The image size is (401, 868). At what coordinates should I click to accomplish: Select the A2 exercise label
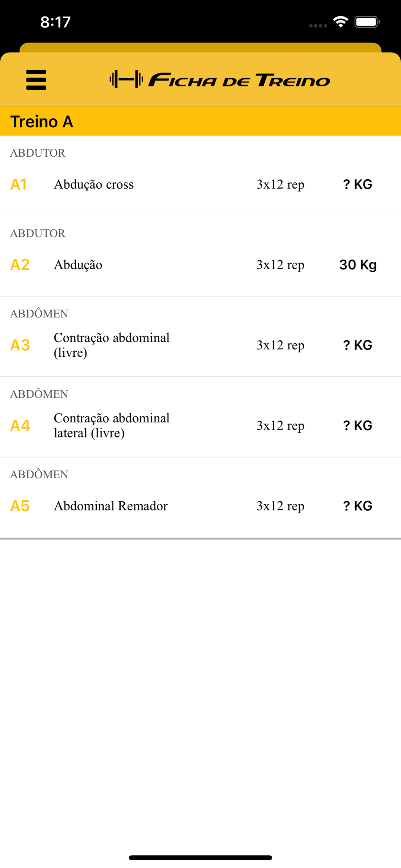click(x=20, y=265)
